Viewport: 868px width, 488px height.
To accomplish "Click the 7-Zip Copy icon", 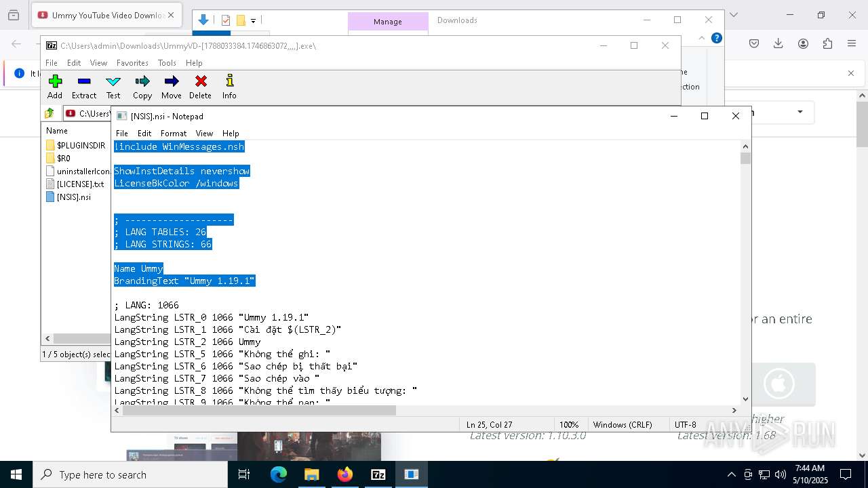I will point(142,87).
